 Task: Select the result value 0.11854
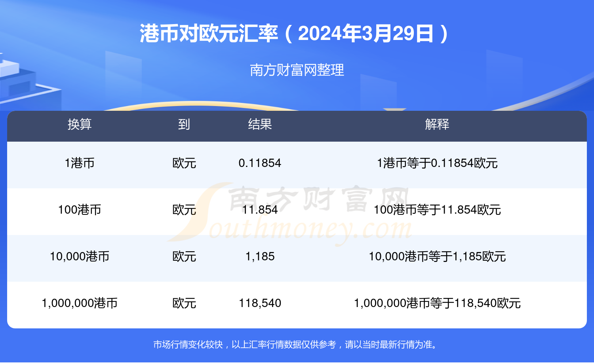[260, 163]
